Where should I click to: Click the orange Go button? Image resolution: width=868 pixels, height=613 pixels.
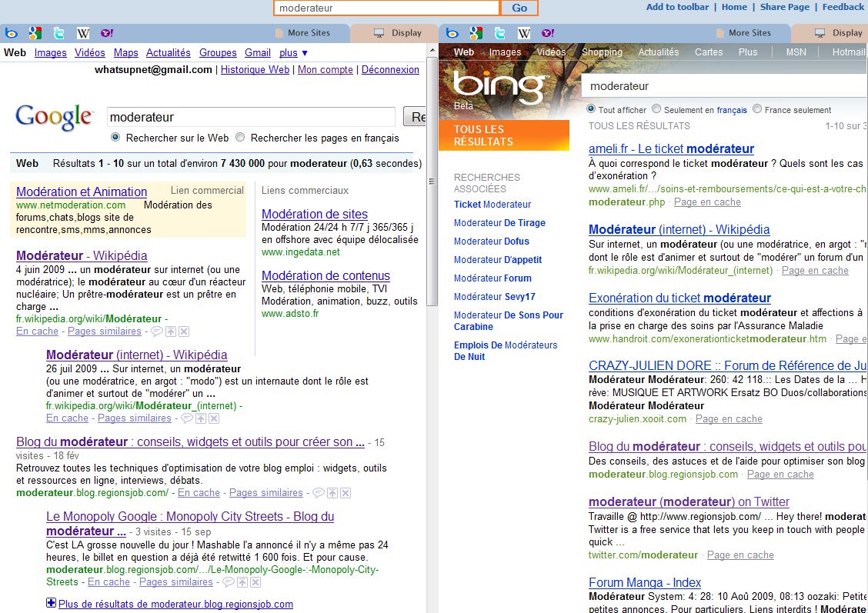pos(519,8)
